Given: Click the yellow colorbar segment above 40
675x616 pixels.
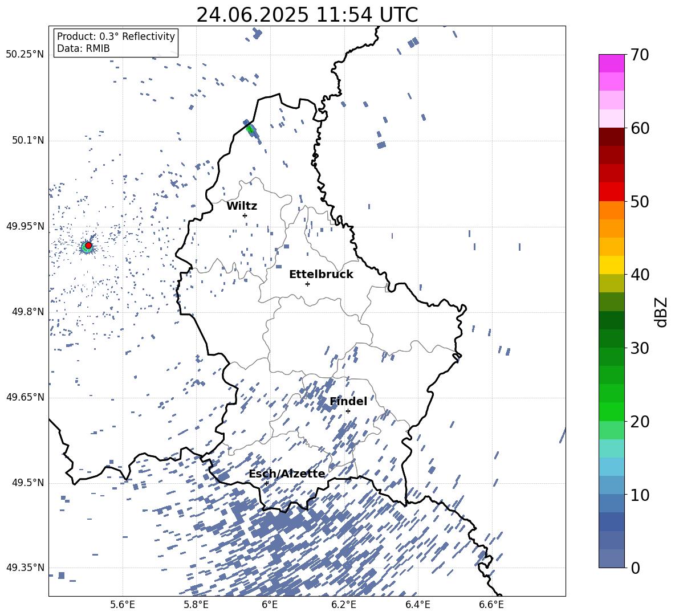Looking at the screenshot, I should point(611,265).
